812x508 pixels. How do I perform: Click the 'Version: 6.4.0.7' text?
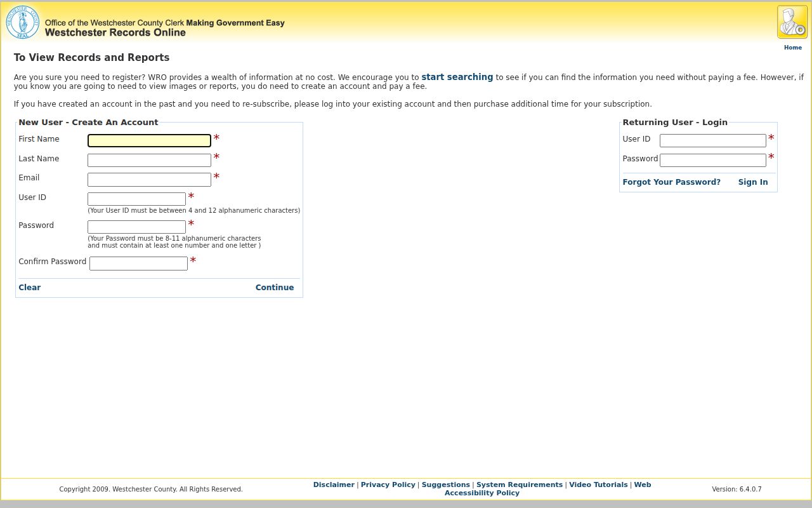737,489
